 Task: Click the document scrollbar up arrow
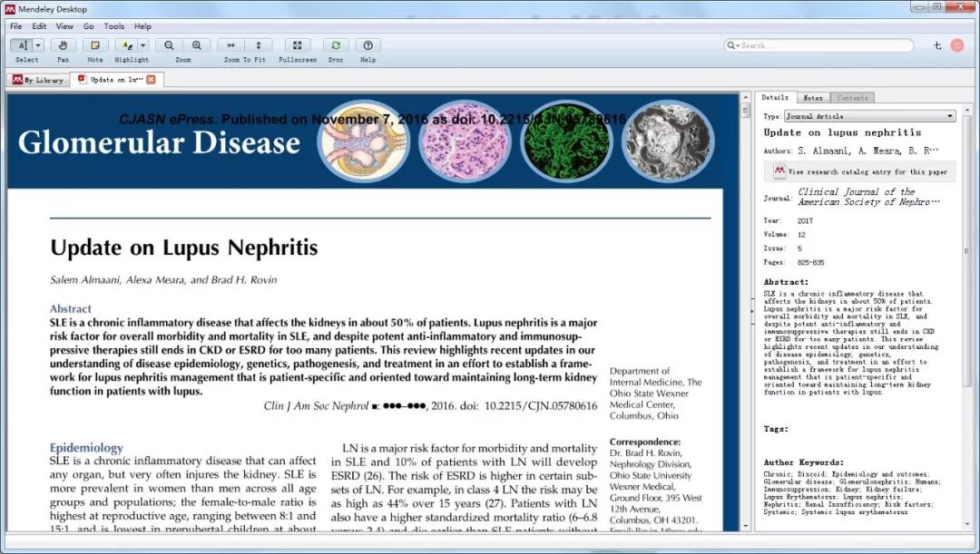(745, 98)
